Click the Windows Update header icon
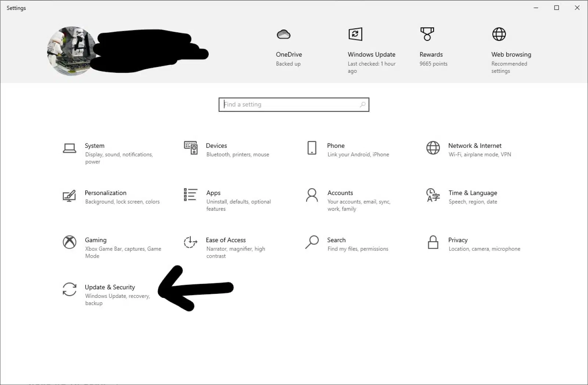Screen dimensions: 588x385 point(355,34)
